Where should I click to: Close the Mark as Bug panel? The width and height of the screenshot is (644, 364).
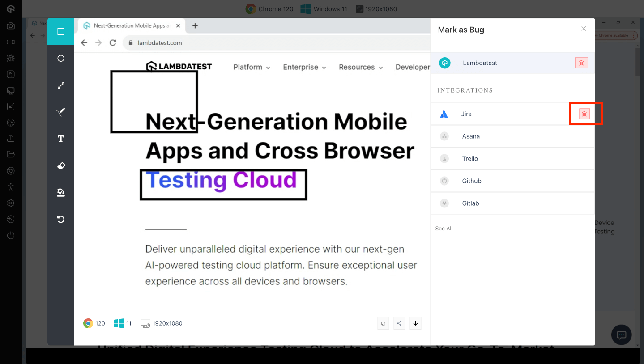[x=584, y=29]
